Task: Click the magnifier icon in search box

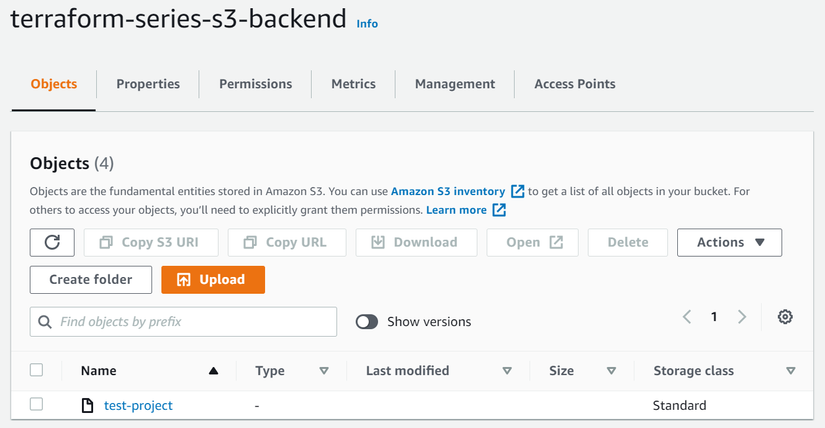Action: [x=45, y=322]
